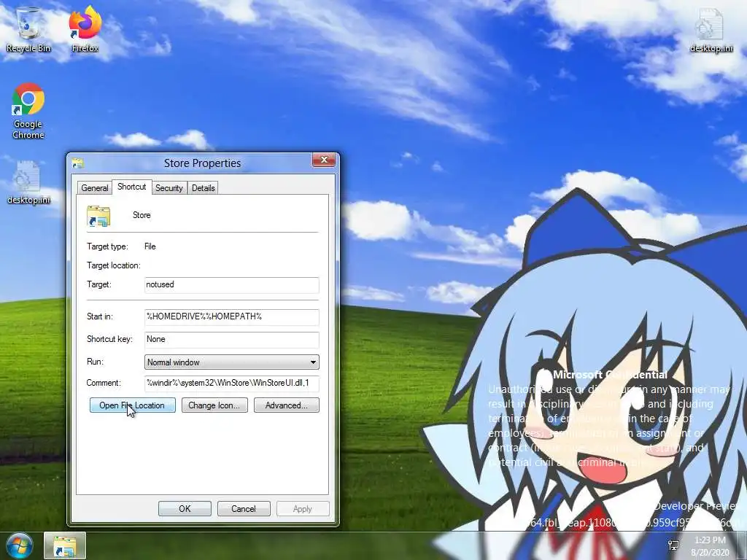Click the Store shortcut icon in dialog
Image resolution: width=747 pixels, height=560 pixels.
coord(98,216)
